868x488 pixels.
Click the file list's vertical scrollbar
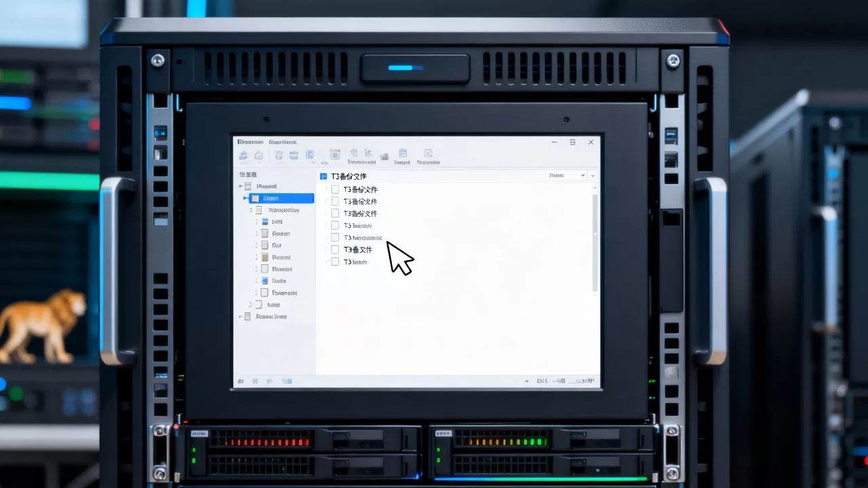pos(596,243)
